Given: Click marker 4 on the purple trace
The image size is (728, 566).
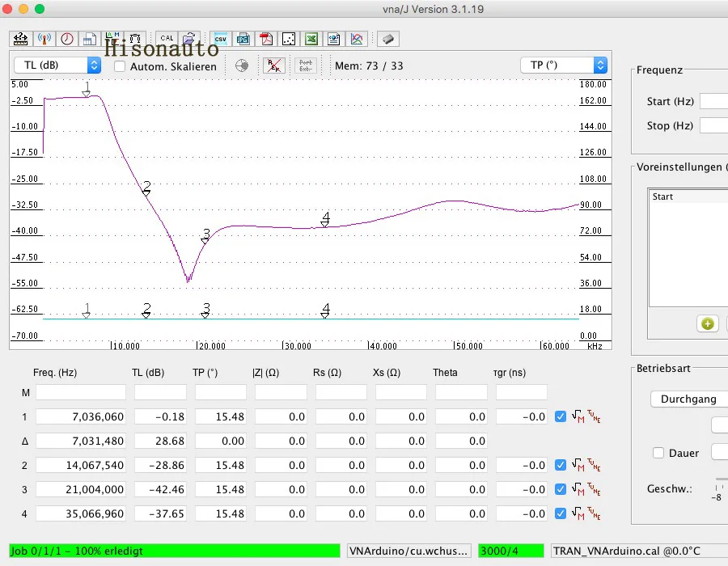Looking at the screenshot, I should click(325, 219).
